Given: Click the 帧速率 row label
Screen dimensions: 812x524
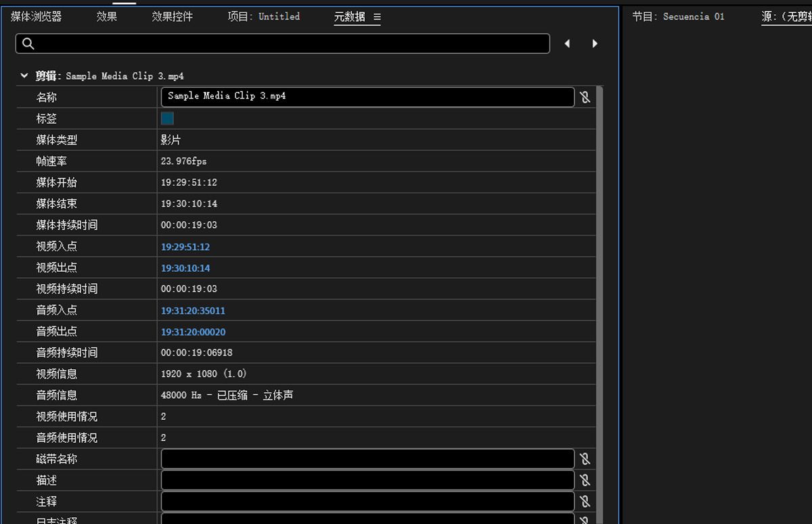Looking at the screenshot, I should [x=51, y=161].
